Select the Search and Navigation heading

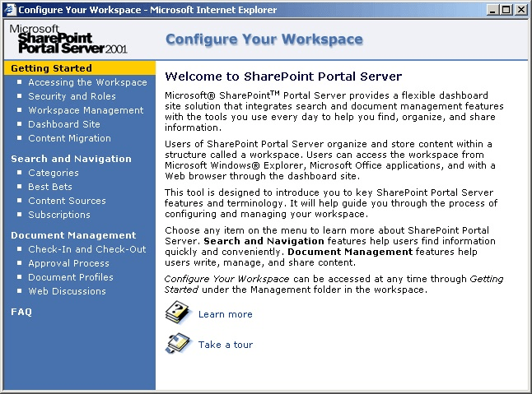click(x=71, y=159)
